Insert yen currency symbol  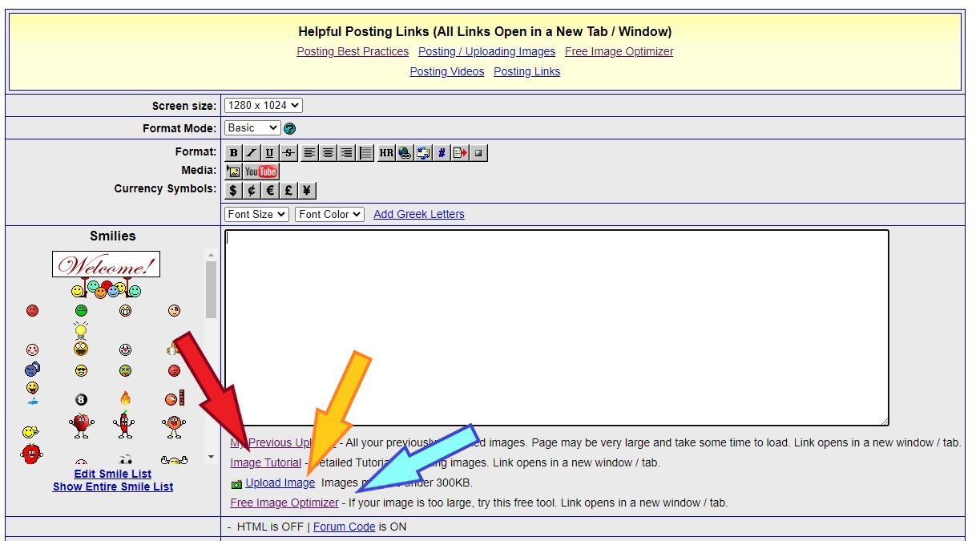click(x=307, y=190)
